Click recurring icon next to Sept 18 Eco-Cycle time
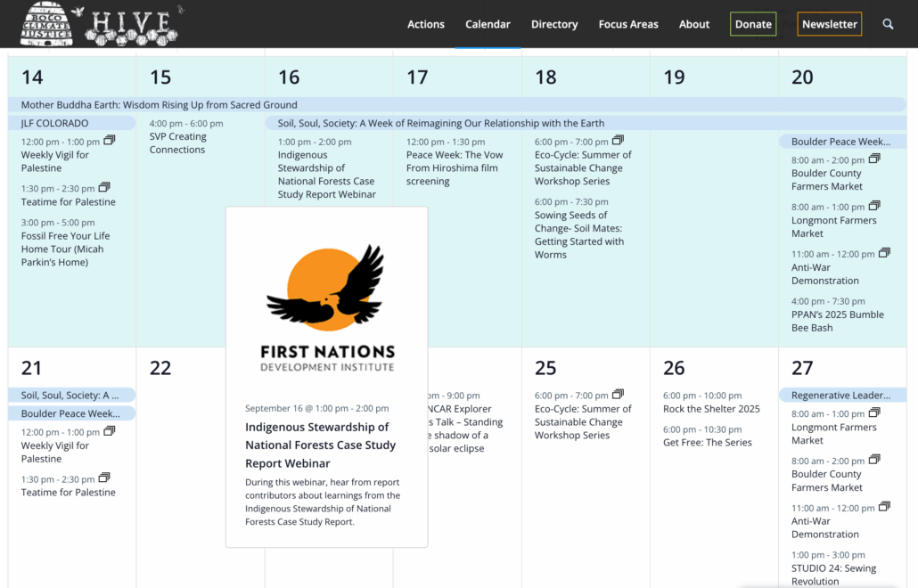Viewport: 918px width, 588px height. click(618, 141)
